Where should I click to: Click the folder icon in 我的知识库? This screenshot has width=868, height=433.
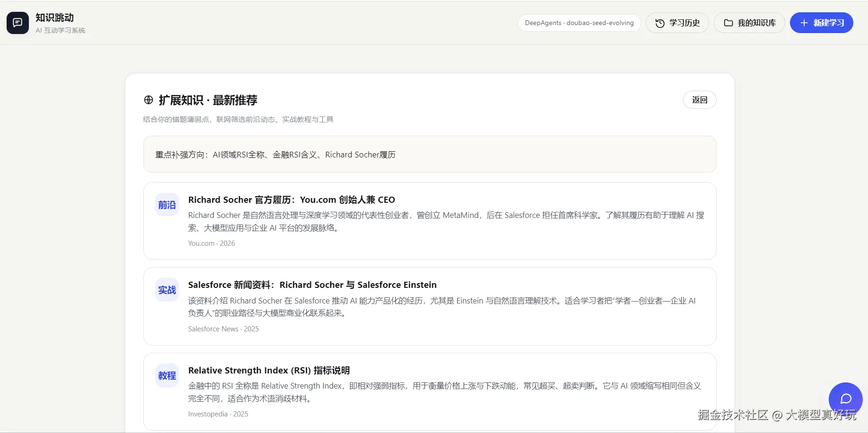(728, 23)
